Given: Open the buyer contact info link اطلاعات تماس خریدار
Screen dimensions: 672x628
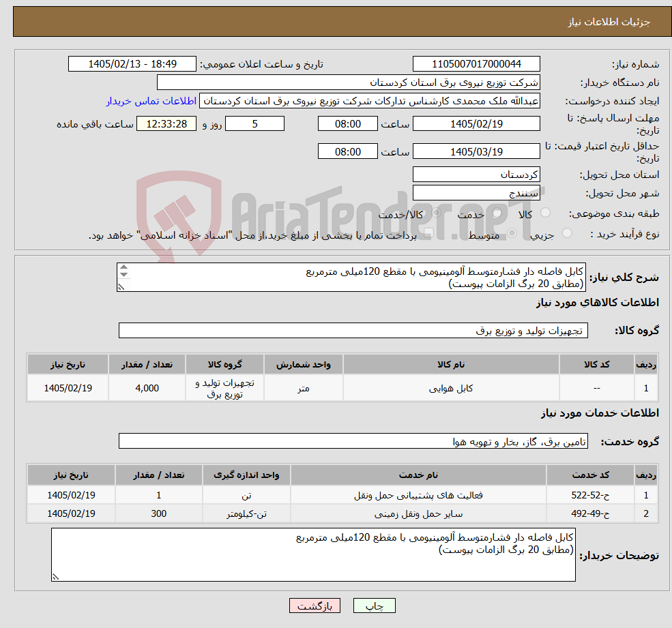Looking at the screenshot, I should [151, 101].
